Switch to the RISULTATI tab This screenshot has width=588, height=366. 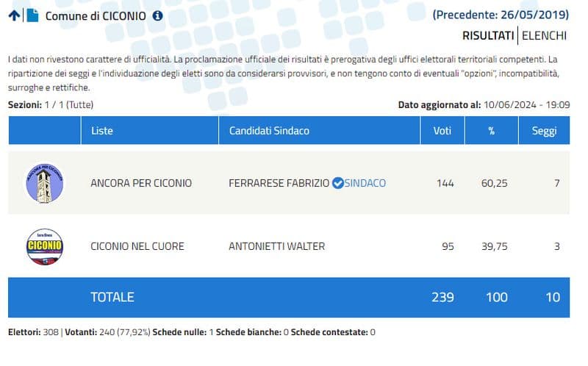pyautogui.click(x=488, y=35)
